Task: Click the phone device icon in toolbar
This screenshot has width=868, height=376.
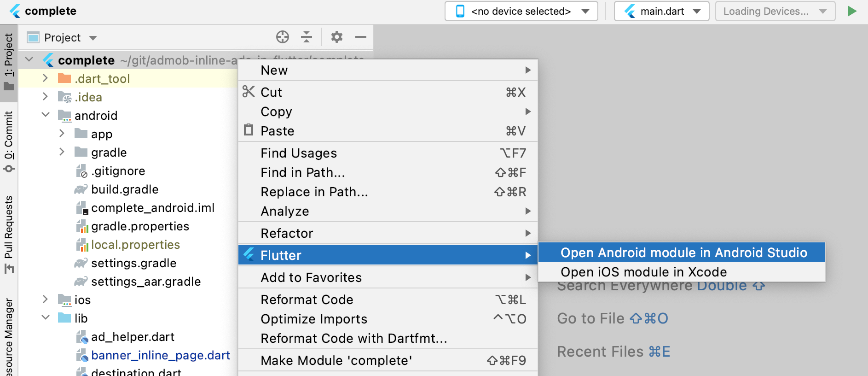Action: click(460, 11)
